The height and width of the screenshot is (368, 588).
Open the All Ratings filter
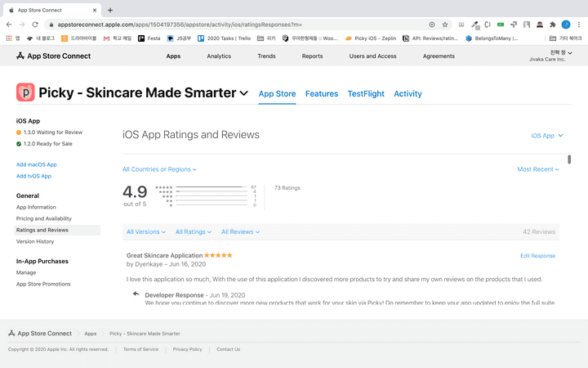194,231
